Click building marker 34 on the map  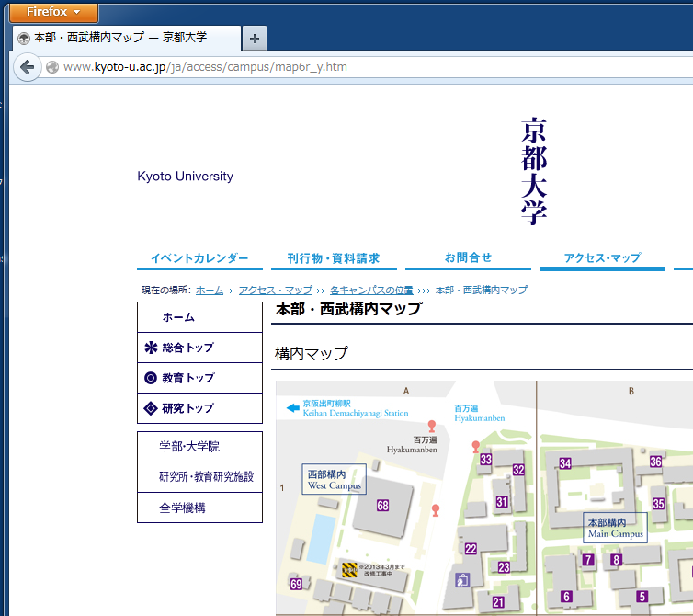point(565,463)
